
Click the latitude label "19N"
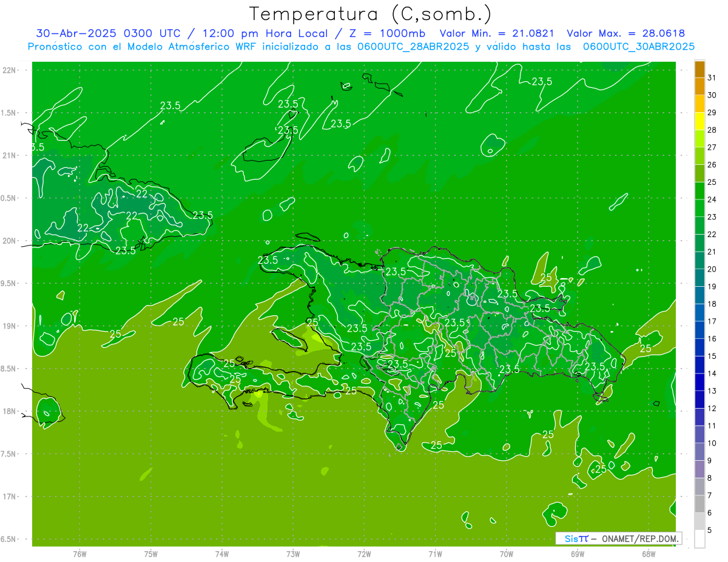tap(9, 326)
